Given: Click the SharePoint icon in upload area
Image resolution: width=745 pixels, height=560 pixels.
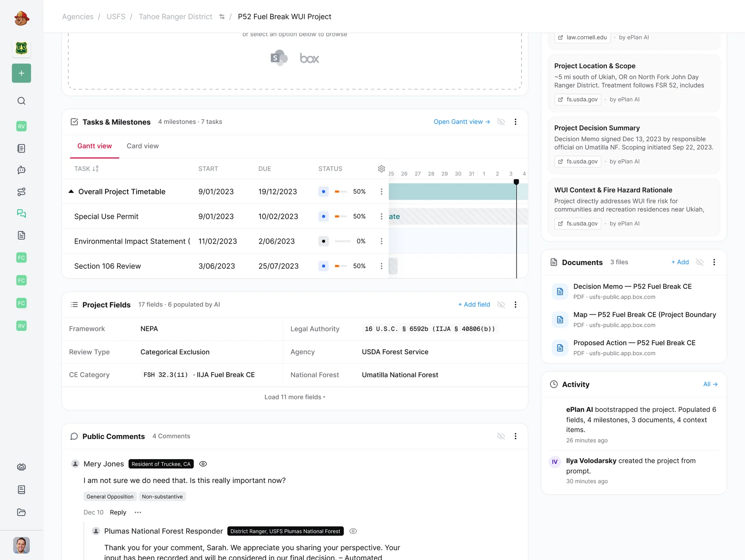Looking at the screenshot, I should click(x=279, y=58).
